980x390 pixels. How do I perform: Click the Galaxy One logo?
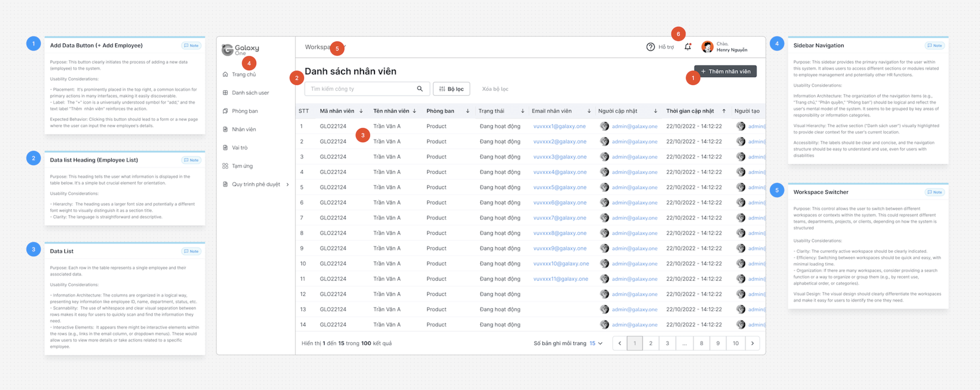coord(240,49)
